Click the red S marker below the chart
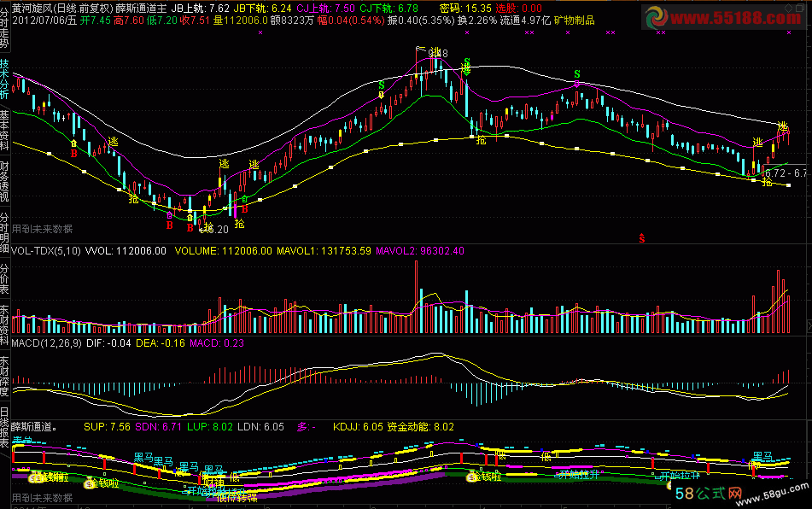 [x=641, y=237]
